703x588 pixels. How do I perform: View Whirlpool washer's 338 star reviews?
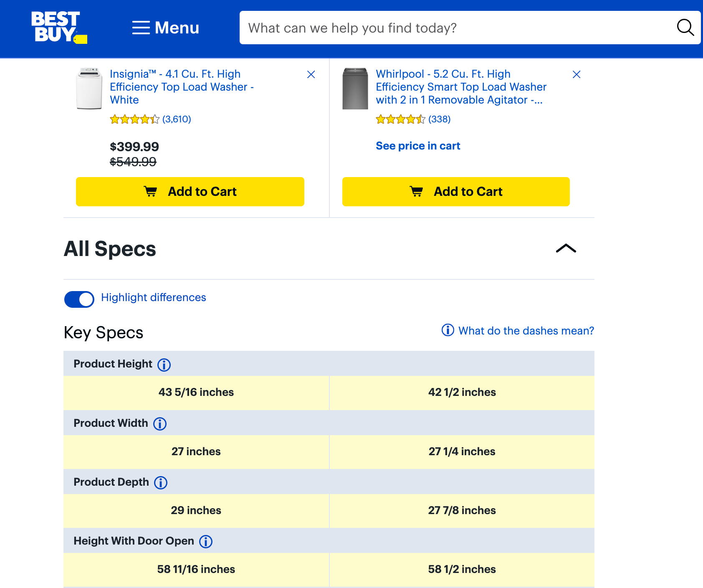tap(413, 119)
